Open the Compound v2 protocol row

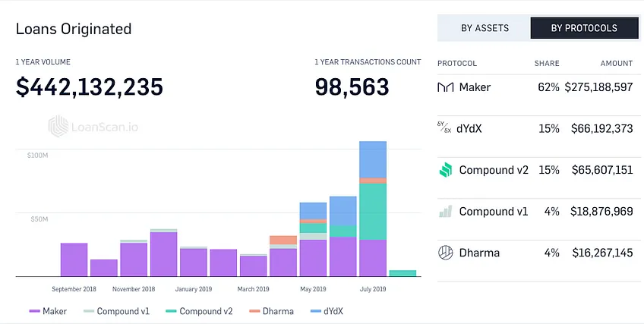click(539, 170)
